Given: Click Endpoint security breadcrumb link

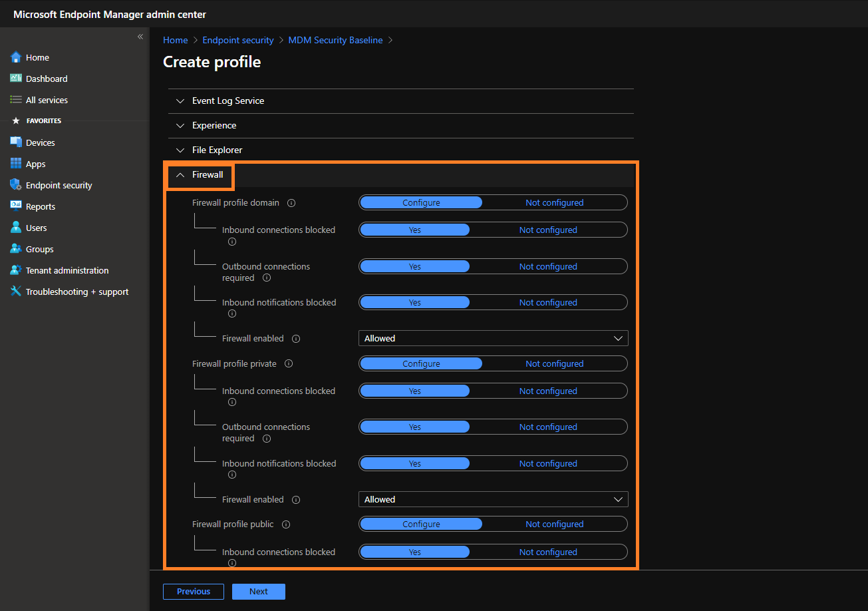Looking at the screenshot, I should pos(238,40).
